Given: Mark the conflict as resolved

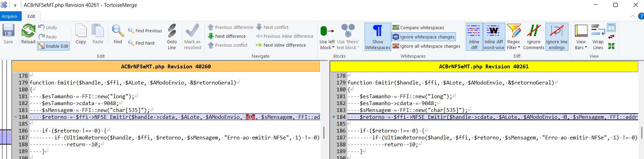Looking at the screenshot, I should [192, 37].
